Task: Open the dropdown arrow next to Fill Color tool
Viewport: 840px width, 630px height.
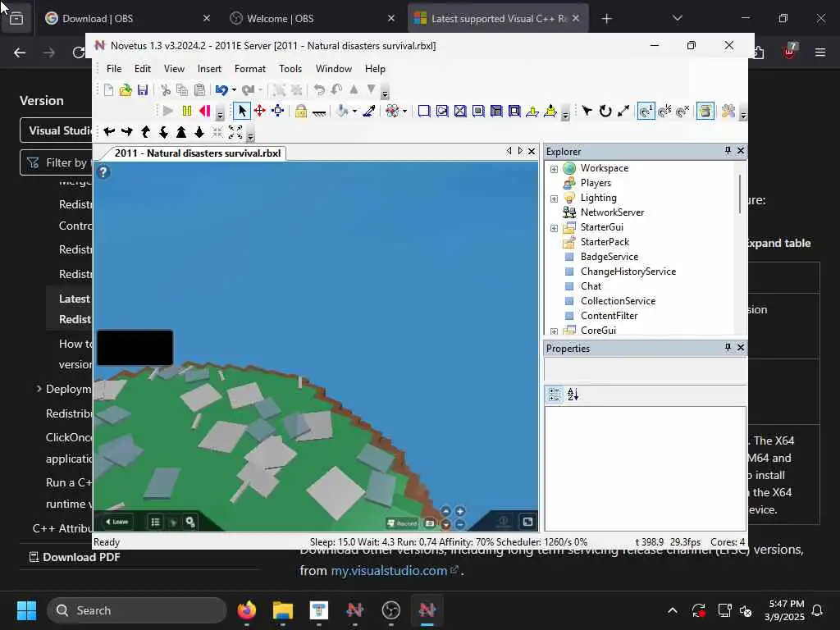Action: 354,112
